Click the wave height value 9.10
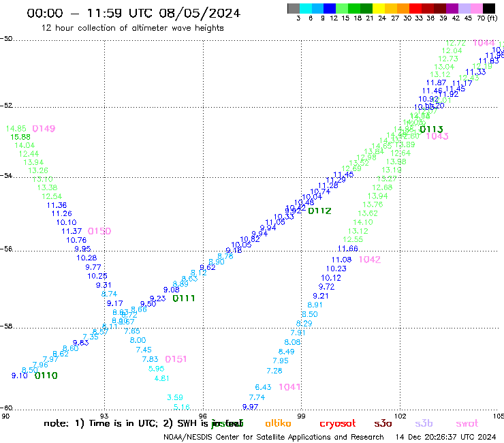The width and height of the screenshot is (504, 443). [x=20, y=376]
